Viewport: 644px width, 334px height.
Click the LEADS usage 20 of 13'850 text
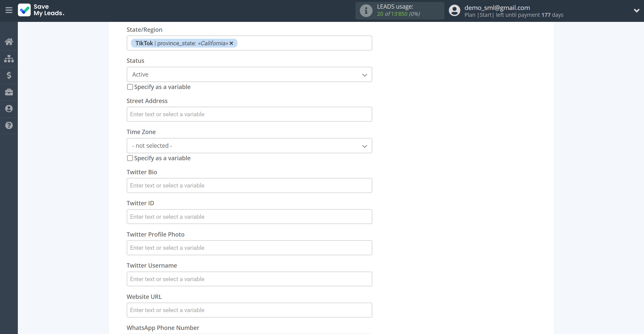398,14
